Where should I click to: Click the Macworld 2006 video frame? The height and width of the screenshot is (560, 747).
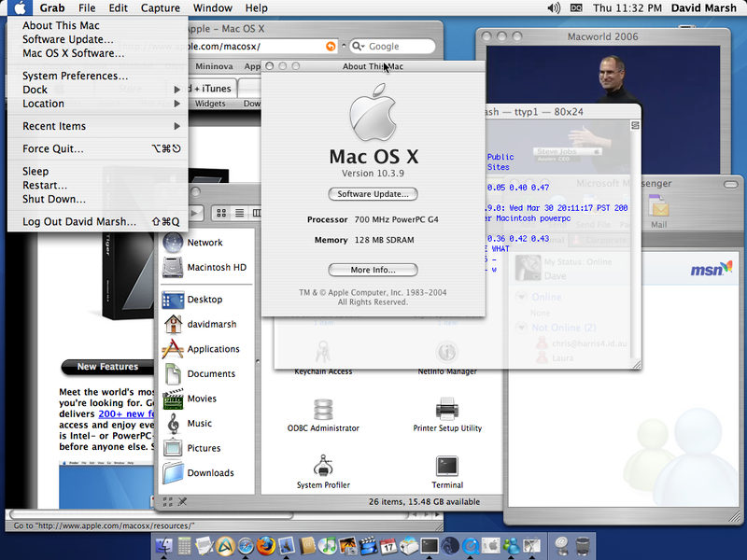[603, 109]
